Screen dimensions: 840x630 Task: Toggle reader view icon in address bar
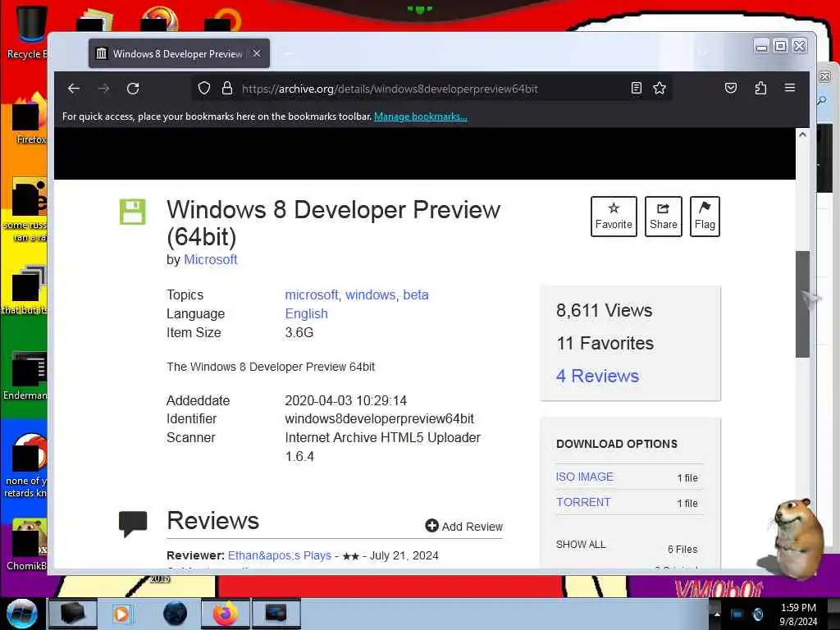pyautogui.click(x=636, y=88)
